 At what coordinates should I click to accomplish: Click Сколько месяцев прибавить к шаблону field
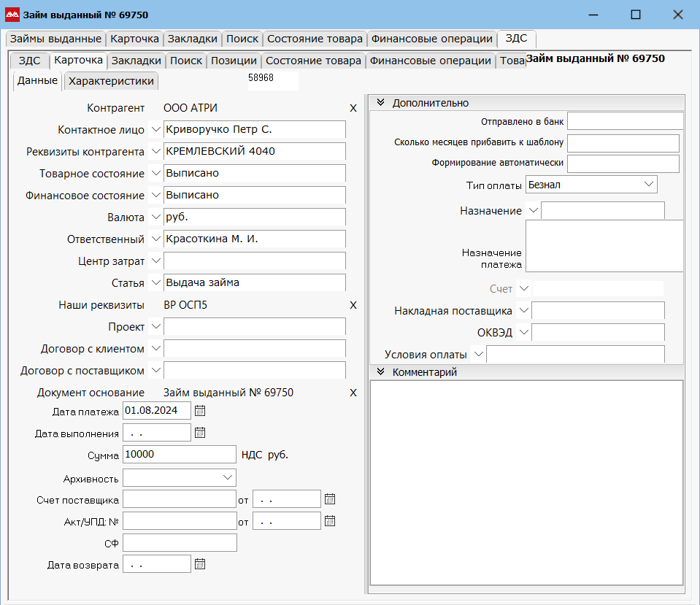[623, 143]
